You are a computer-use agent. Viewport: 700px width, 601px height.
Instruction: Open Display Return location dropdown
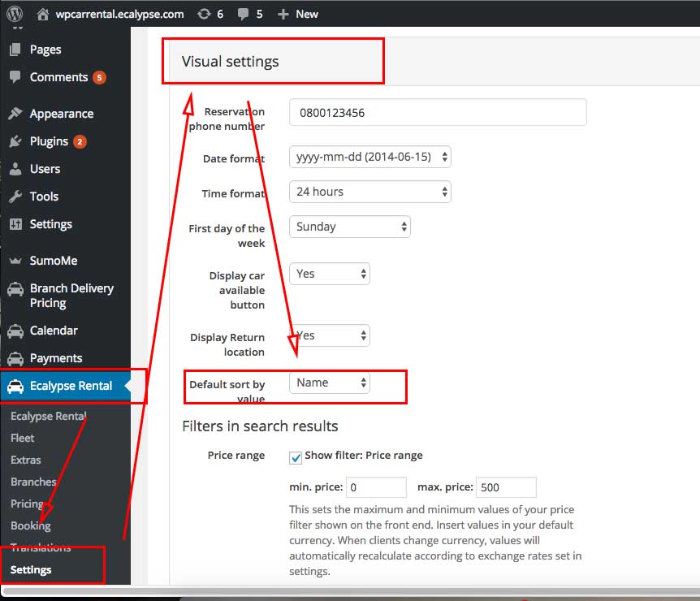pyautogui.click(x=330, y=335)
